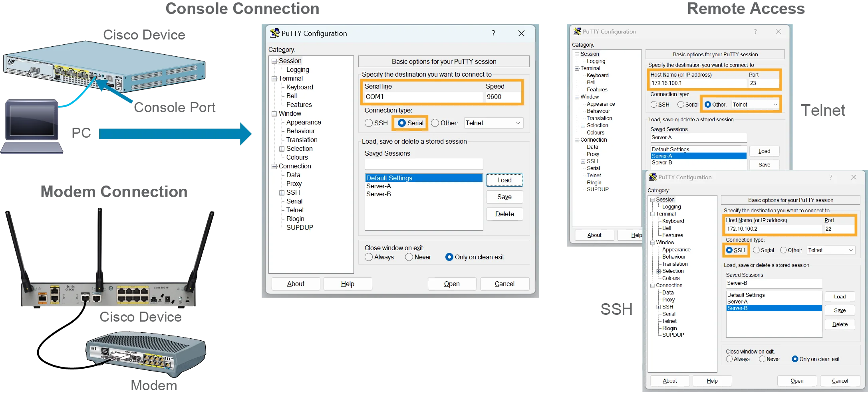
Task: Click the laptop PC icon
Action: [32, 126]
